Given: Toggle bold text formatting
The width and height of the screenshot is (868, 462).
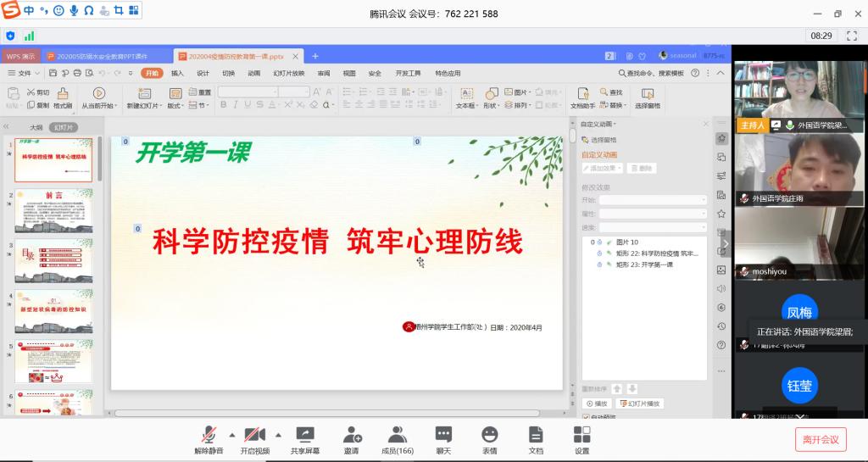Looking at the screenshot, I should tap(223, 104).
